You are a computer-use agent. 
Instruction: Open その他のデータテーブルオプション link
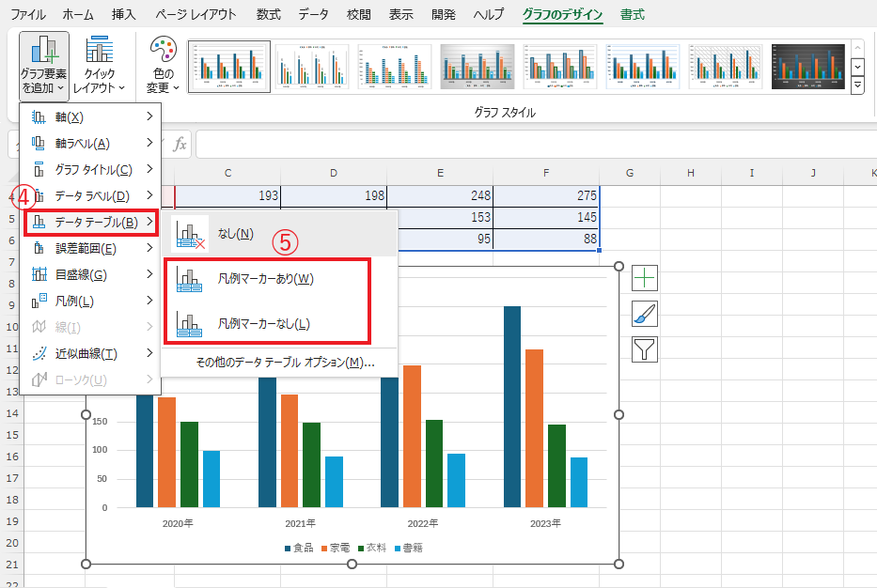point(285,362)
